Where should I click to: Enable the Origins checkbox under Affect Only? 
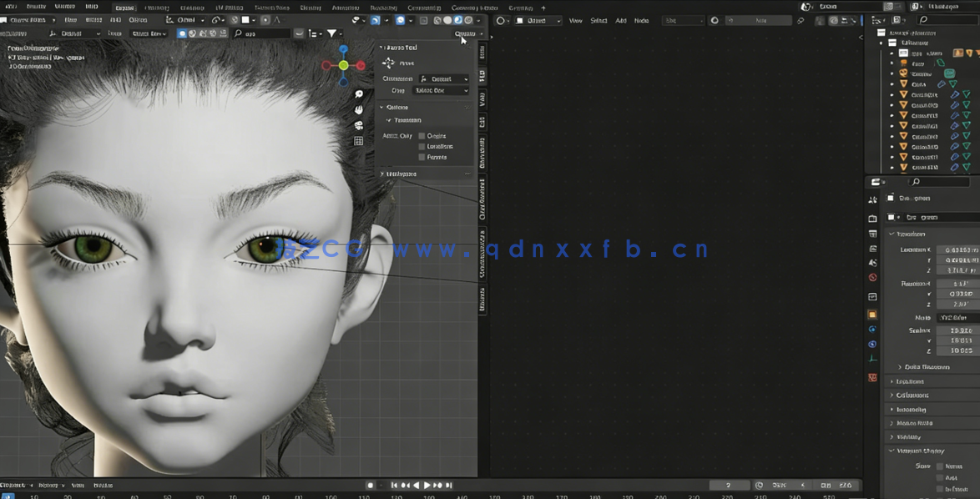421,135
